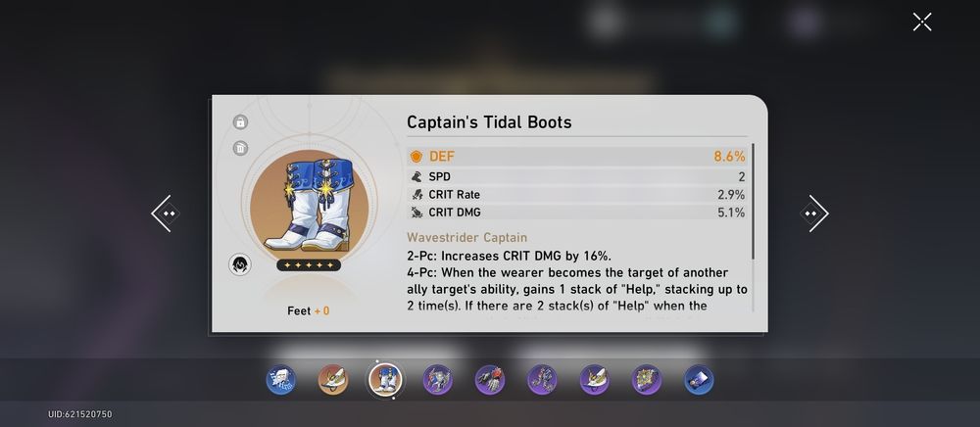Image resolution: width=980 pixels, height=427 pixels.
Task: Toggle the discard trash icon
Action: [241, 148]
